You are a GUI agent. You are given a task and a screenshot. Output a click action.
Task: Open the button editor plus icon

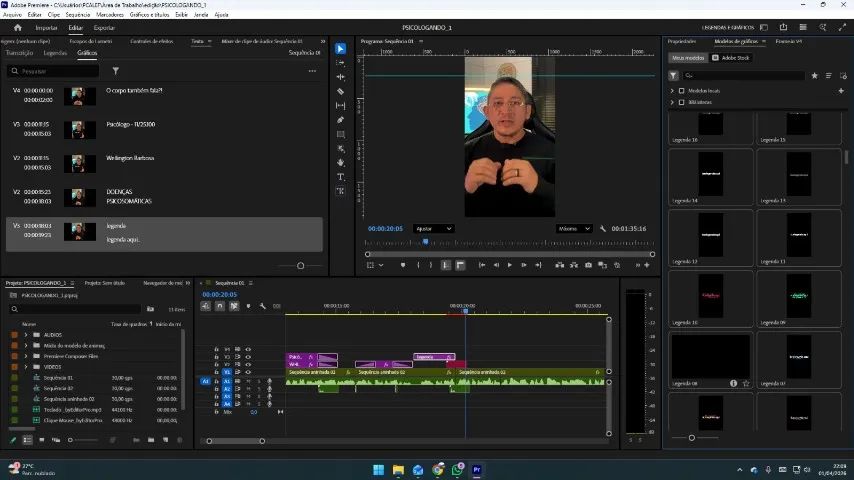[646, 265]
